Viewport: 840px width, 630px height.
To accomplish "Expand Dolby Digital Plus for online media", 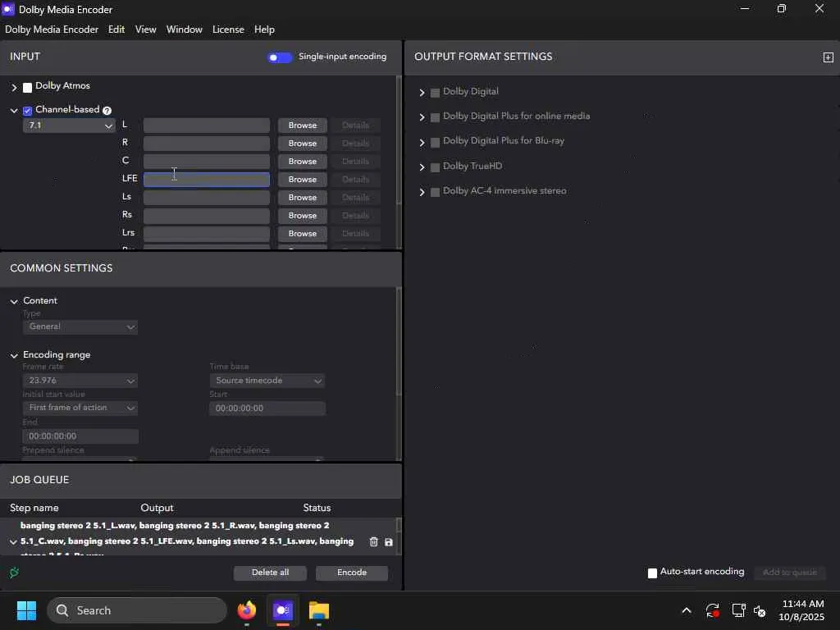I will click(422, 117).
